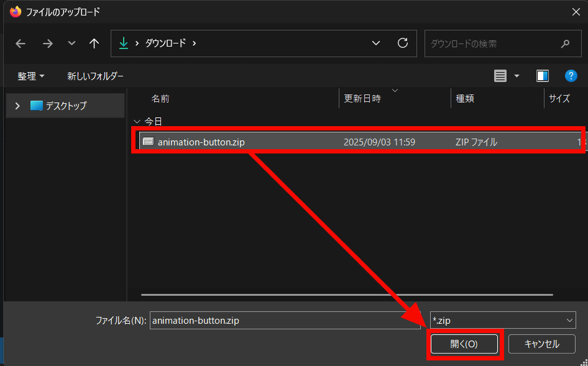Sort by 種類 column header
The image size is (588, 366).
[465, 99]
